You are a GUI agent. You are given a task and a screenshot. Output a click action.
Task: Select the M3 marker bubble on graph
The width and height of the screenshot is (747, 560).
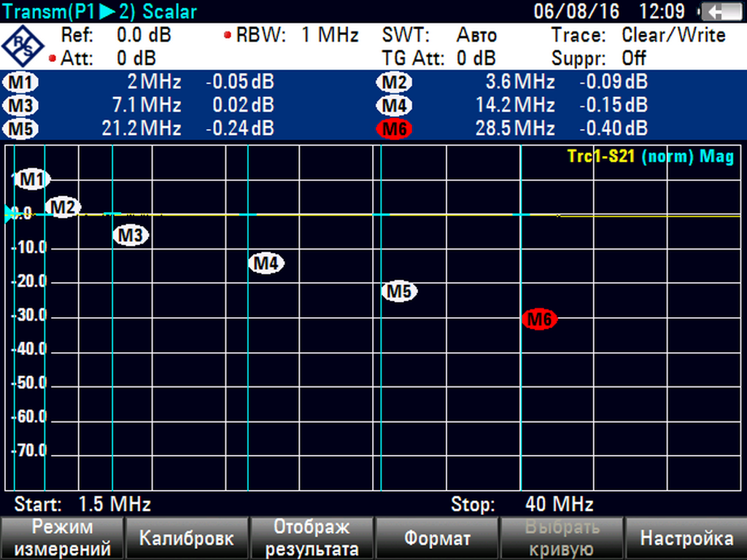pos(131,236)
